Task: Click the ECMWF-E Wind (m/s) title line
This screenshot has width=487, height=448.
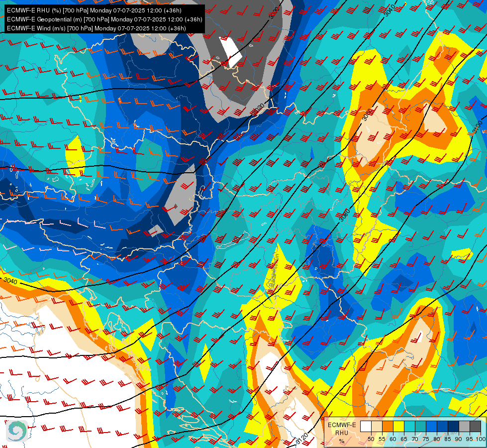Action: coord(97,28)
